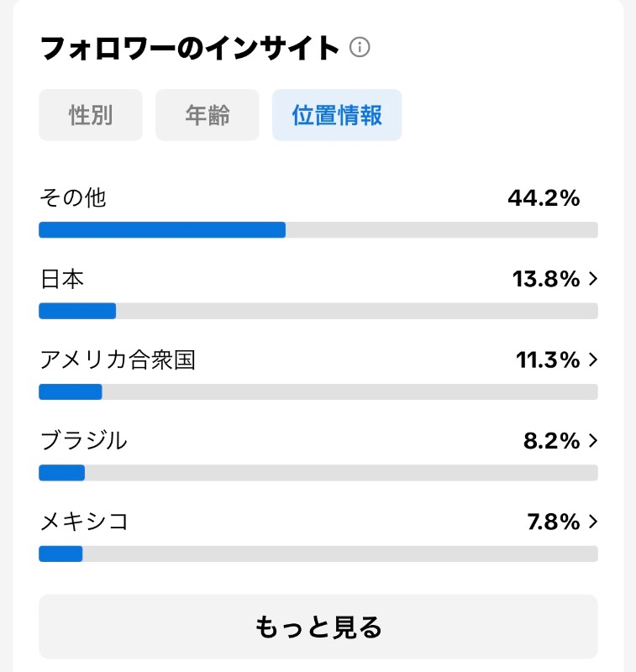Switch to the 性別 tab
The width and height of the screenshot is (636, 672).
[91, 115]
